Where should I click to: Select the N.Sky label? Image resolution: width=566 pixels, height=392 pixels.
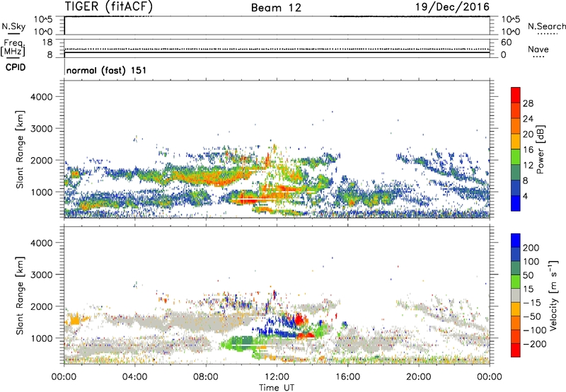click(x=13, y=26)
